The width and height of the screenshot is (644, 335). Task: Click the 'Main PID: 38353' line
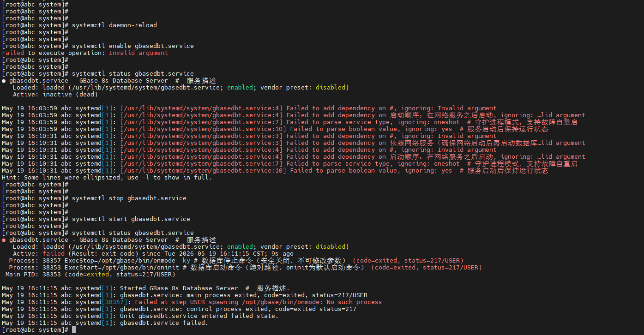90,275
